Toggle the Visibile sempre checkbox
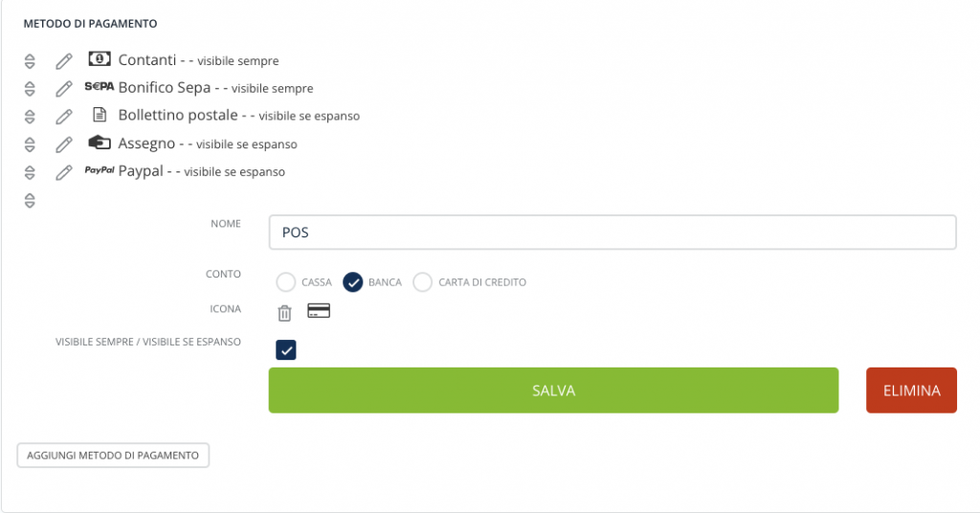This screenshot has width=980, height=513. (285, 350)
